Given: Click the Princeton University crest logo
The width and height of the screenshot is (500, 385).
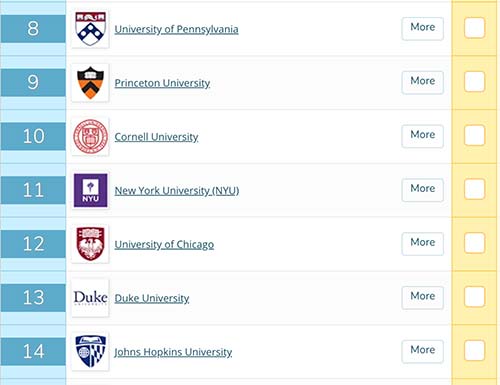Looking at the screenshot, I should click(90, 83).
